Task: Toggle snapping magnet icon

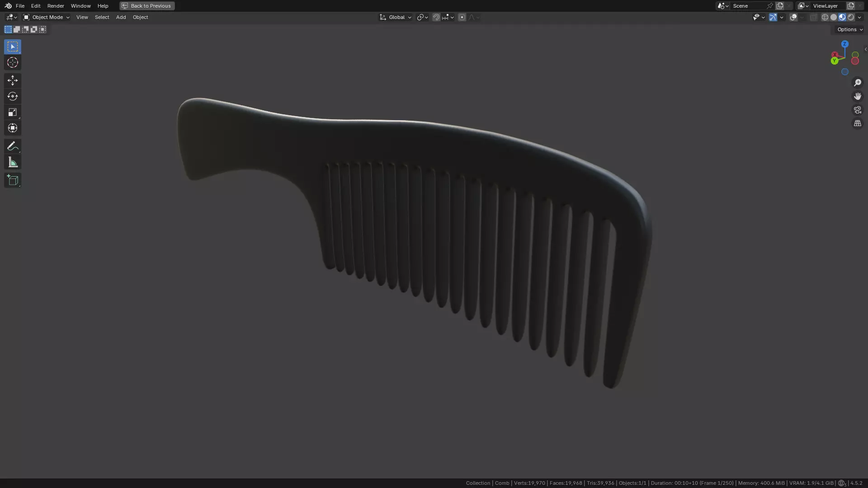Action: pyautogui.click(x=436, y=17)
